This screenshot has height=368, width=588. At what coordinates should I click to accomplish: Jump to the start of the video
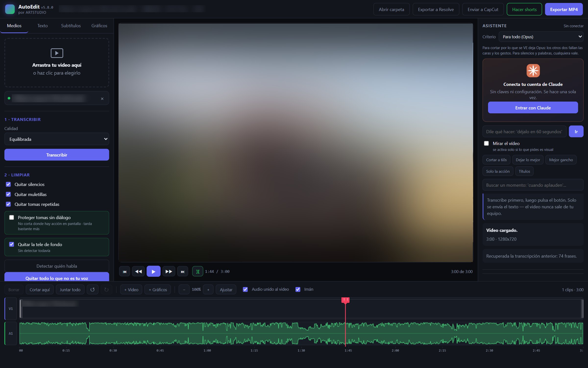[x=124, y=271]
